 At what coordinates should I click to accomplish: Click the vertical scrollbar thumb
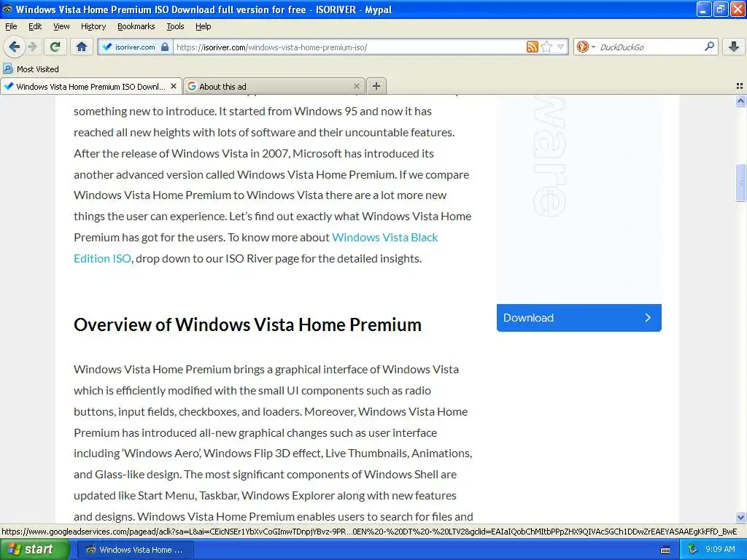coord(740,183)
